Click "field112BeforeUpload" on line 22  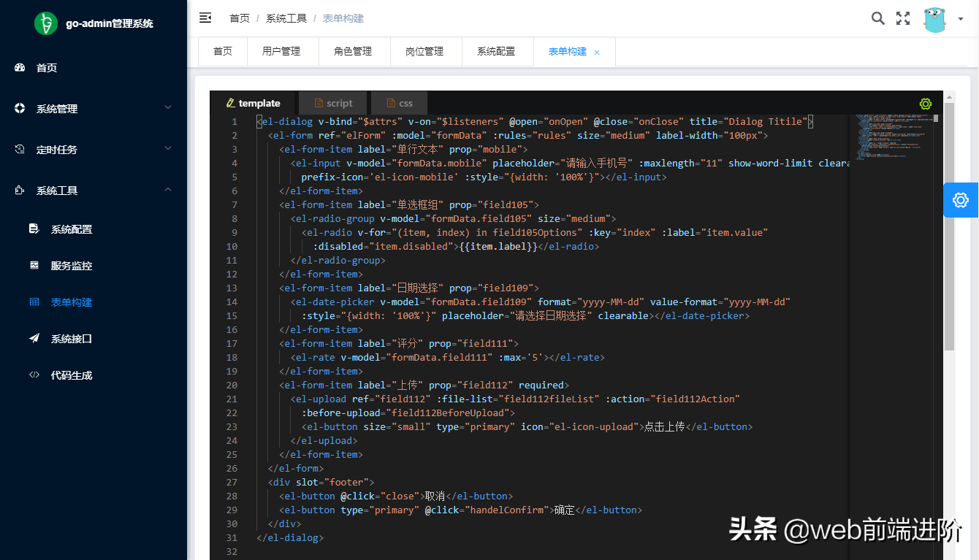(x=447, y=413)
